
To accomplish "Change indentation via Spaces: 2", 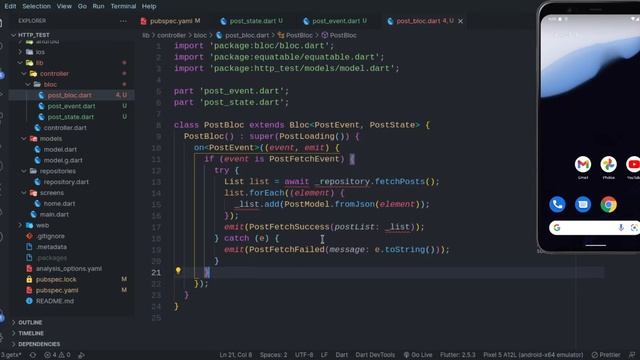I will tap(273, 355).
